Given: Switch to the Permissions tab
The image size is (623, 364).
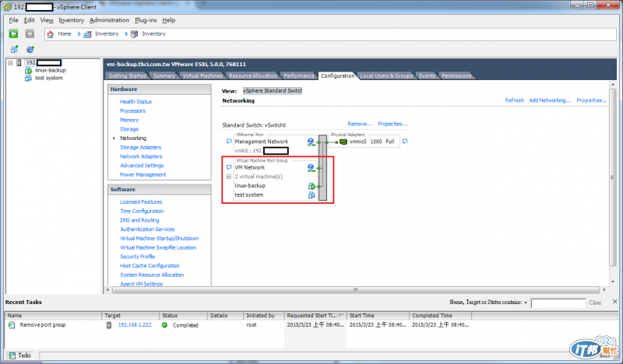Looking at the screenshot, I should click(456, 75).
